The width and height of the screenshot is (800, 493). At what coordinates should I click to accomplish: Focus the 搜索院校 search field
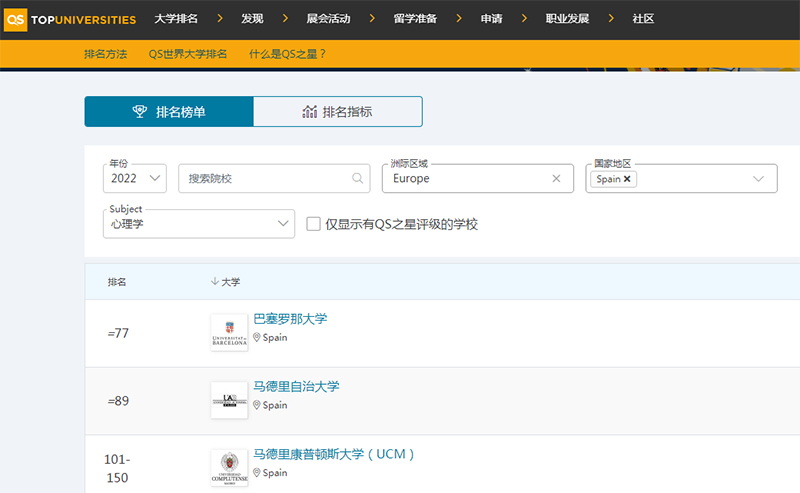click(274, 178)
